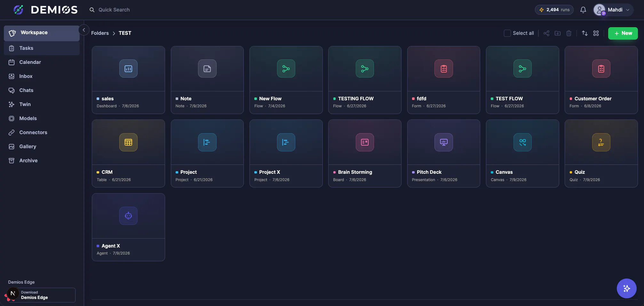Click the Customer Order form icon
This screenshot has height=306, width=644.
pyautogui.click(x=601, y=69)
